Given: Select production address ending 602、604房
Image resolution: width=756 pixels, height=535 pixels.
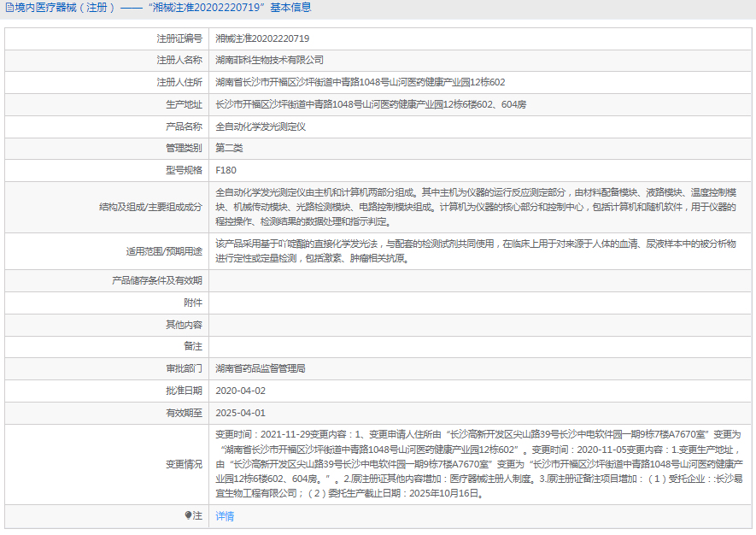Looking at the screenshot, I should pyautogui.click(x=371, y=104).
